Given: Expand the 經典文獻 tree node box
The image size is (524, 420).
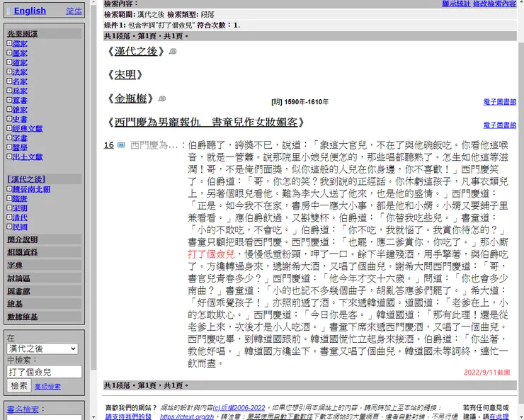Looking at the screenshot, I should (9, 127).
